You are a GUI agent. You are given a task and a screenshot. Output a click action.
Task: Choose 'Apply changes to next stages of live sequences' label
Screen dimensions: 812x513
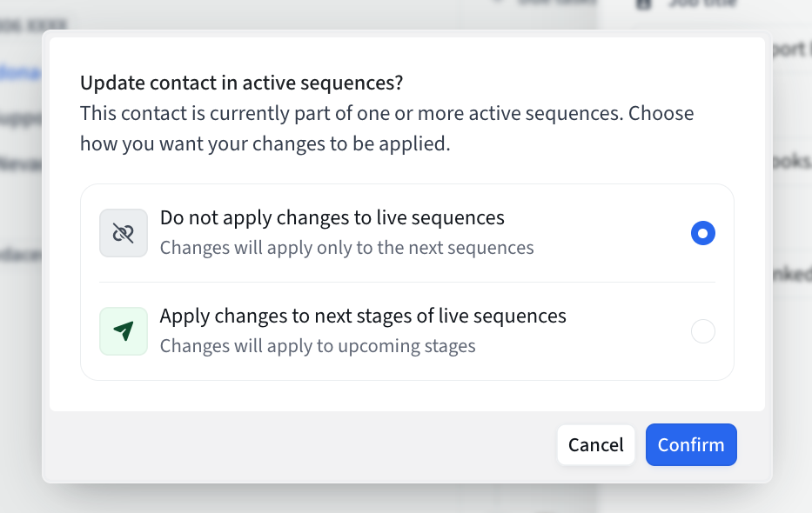pyautogui.click(x=363, y=316)
